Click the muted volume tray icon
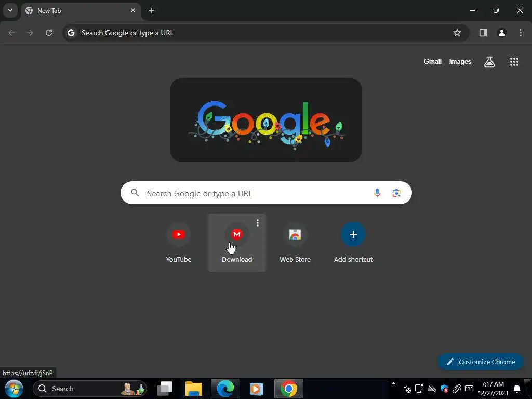Viewport: 532px width, 399px height. tap(407, 389)
